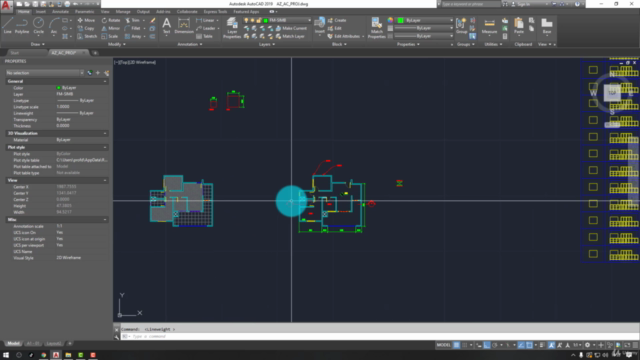The width and height of the screenshot is (640, 360).
Task: Switch to the Manage ribbon tab
Action: tap(123, 12)
